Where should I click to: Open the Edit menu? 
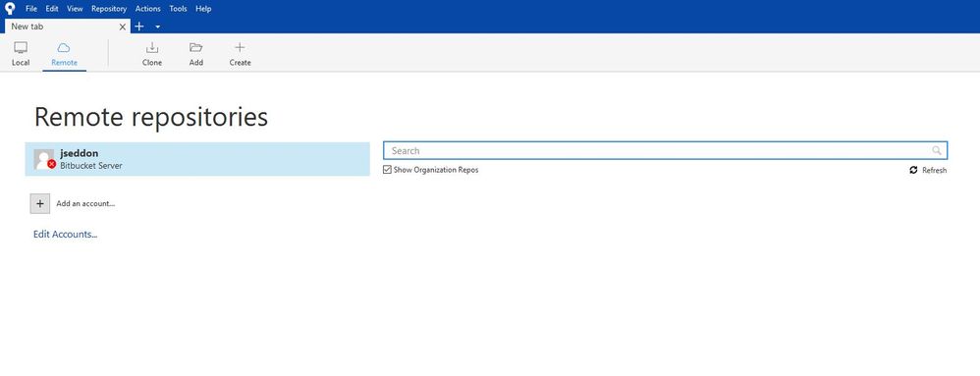[x=52, y=9]
